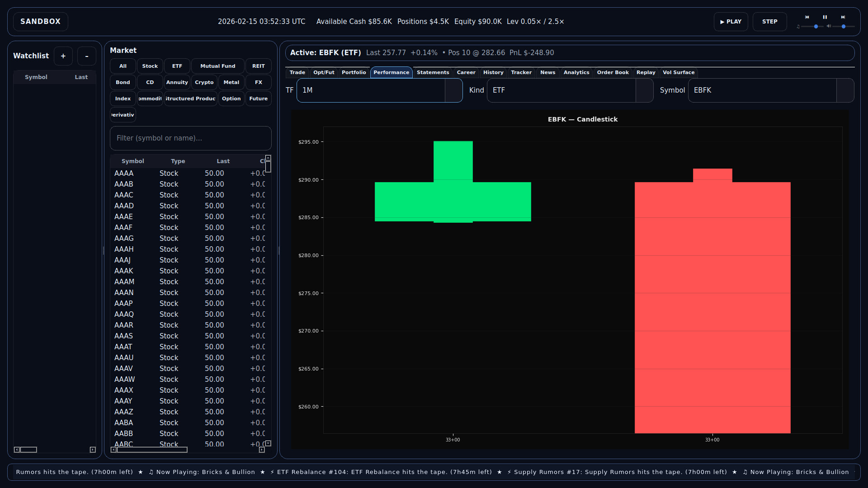Switch to the Portfolio tab
Image resolution: width=868 pixels, height=488 pixels.
pyautogui.click(x=354, y=72)
